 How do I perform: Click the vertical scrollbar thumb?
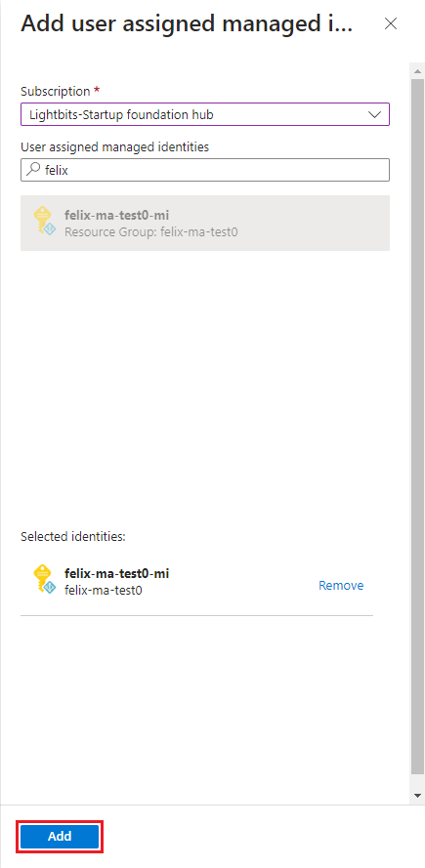(x=418, y=427)
